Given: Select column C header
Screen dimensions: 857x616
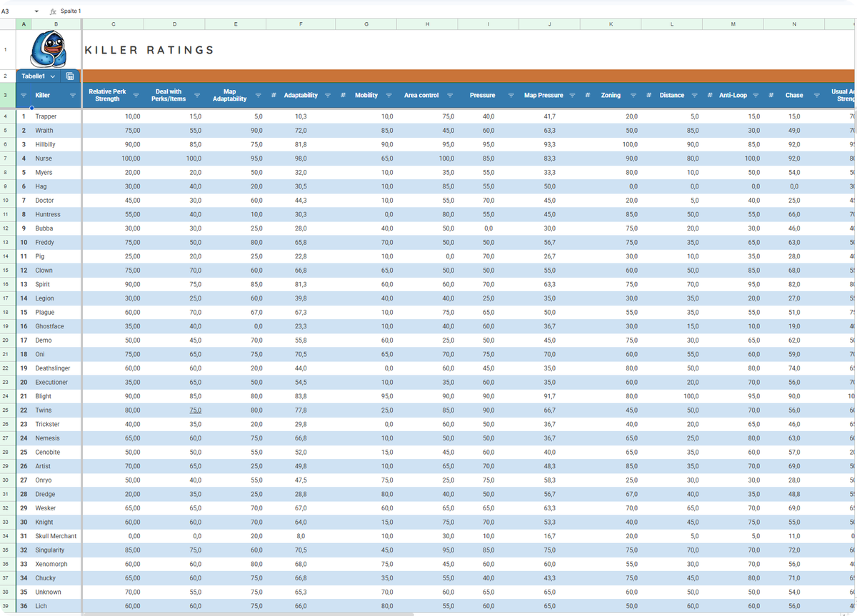Looking at the screenshot, I should click(x=114, y=24).
